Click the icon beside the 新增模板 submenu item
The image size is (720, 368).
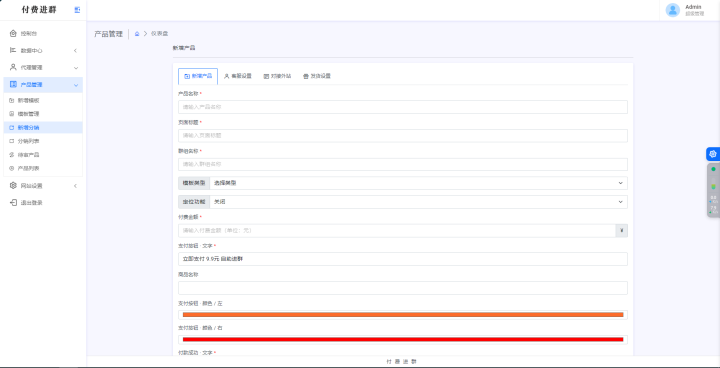point(12,100)
